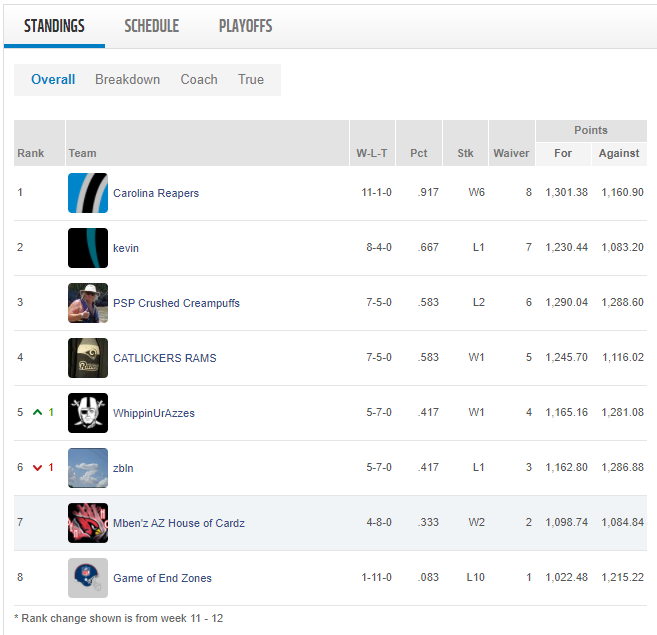Screen dimensions: 657x635
Task: Open the Carolina Reapers team link
Action: (156, 193)
